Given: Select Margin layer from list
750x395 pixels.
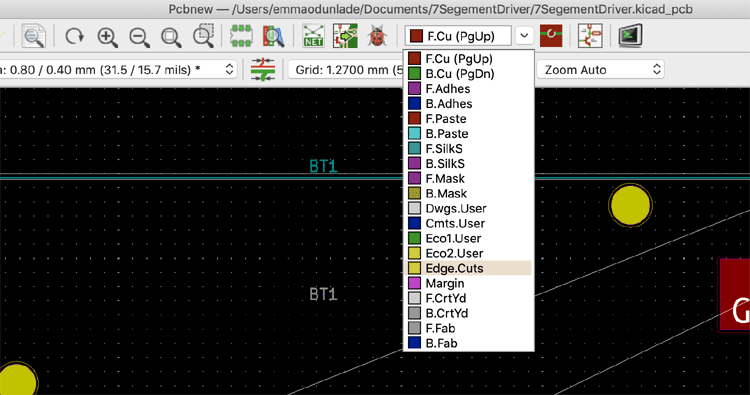Looking at the screenshot, I should tap(469, 283).
